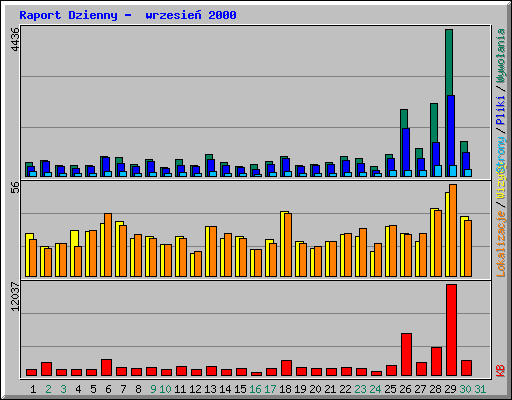The height and width of the screenshot is (400, 512).
Task: Click the orange sites bar for day 29
Action: point(453,230)
